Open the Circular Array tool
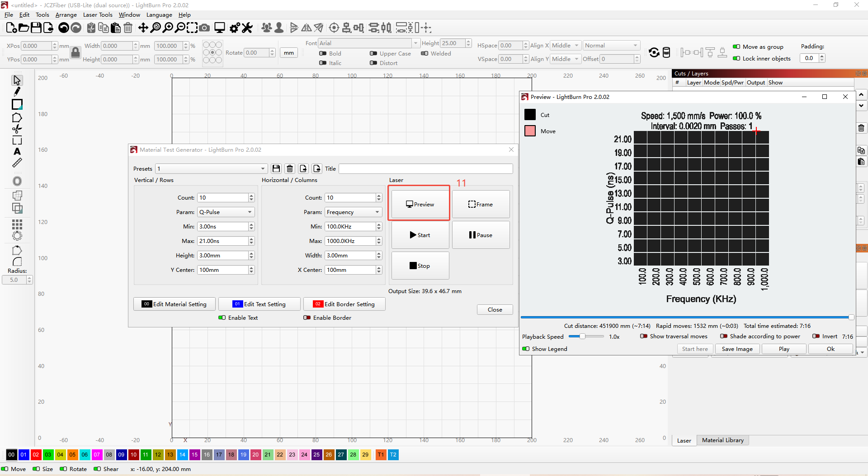The height and width of the screenshot is (476, 868). pos(17,236)
